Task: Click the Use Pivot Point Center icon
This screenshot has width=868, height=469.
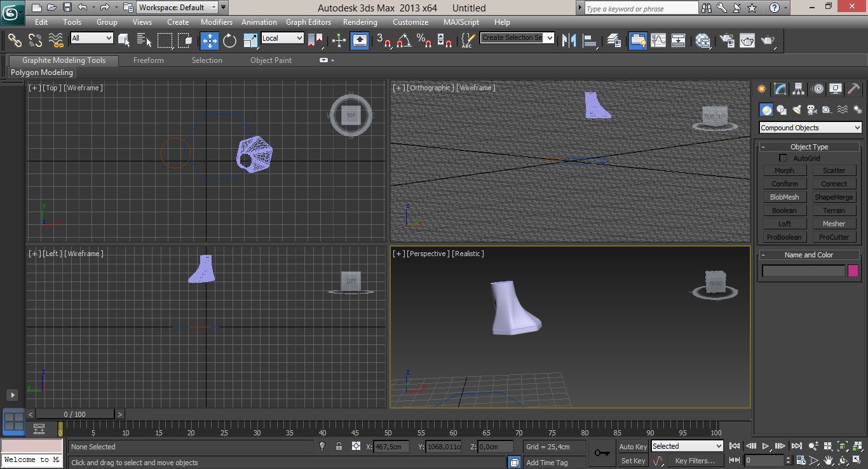Action: coord(315,40)
